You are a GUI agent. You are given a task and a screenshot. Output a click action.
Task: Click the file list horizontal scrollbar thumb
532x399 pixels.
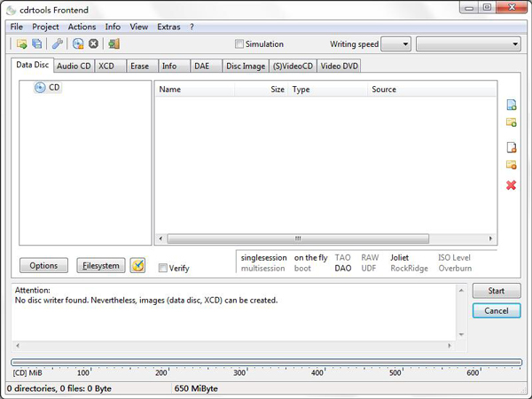pos(298,239)
